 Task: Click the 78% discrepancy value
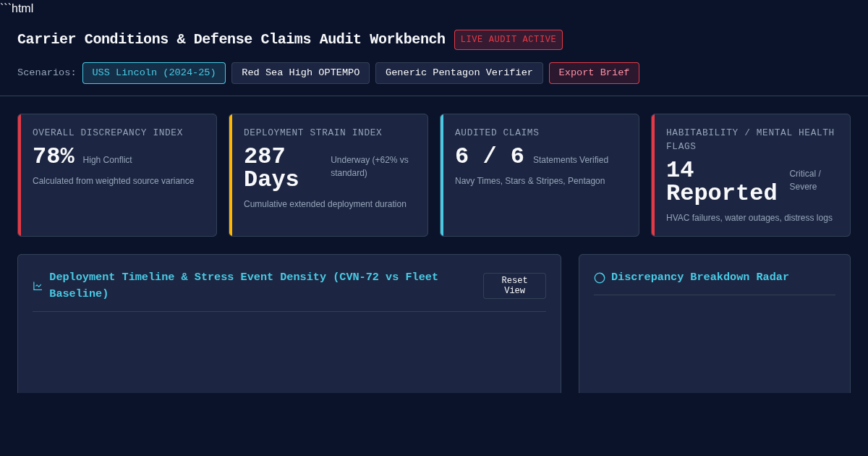tap(54, 156)
